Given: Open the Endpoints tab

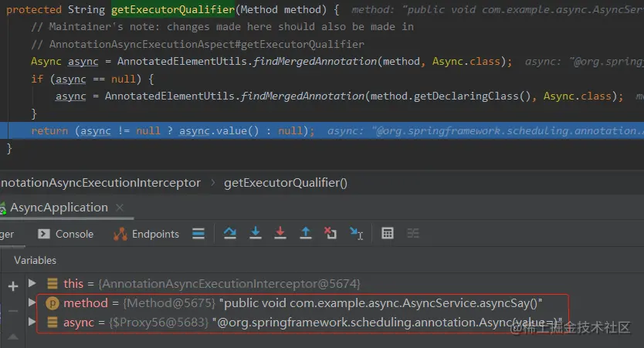Looking at the screenshot, I should point(146,234).
